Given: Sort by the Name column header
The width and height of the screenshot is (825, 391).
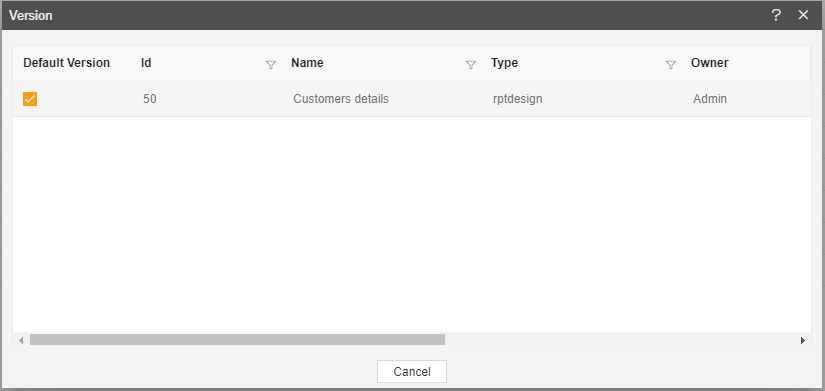Looking at the screenshot, I should point(307,63).
